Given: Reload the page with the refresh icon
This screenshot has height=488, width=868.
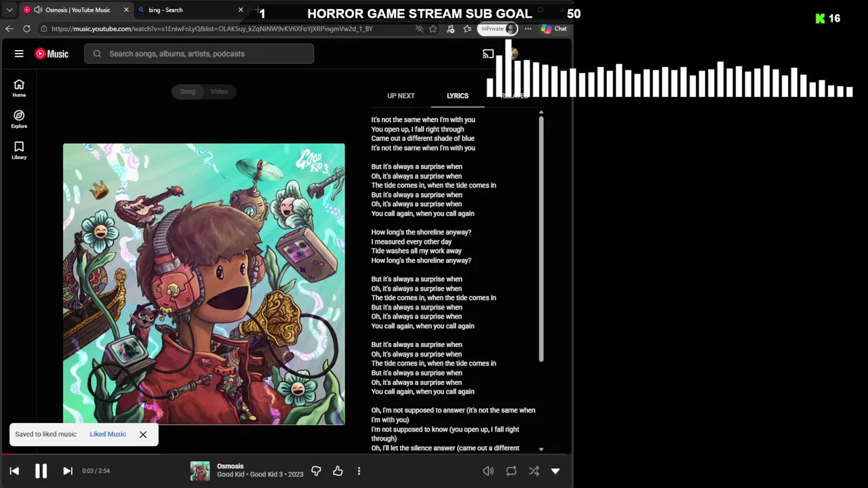Looking at the screenshot, I should [26, 28].
